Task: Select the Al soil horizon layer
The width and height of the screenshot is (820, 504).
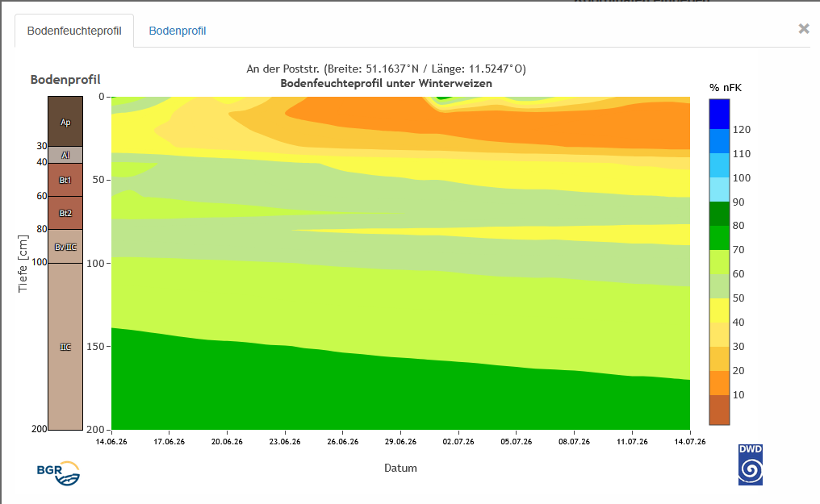Action: (x=65, y=155)
